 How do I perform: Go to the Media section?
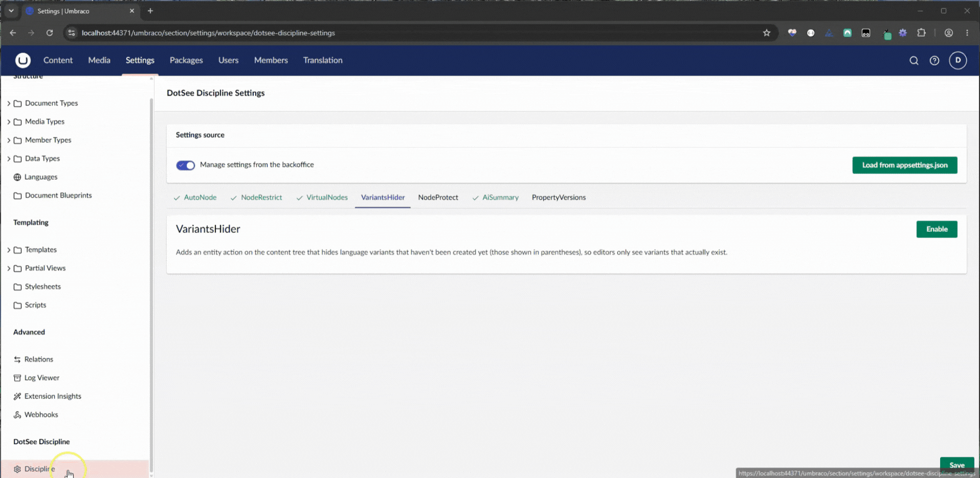click(99, 60)
